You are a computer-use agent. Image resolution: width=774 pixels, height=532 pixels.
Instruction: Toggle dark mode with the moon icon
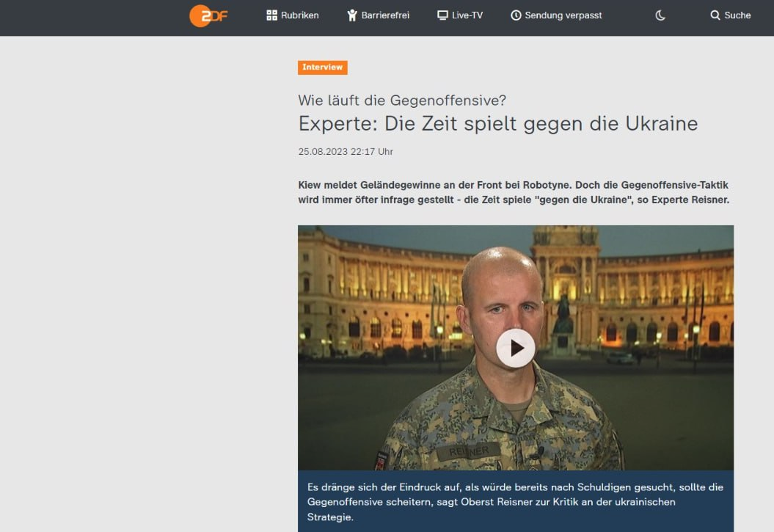660,15
